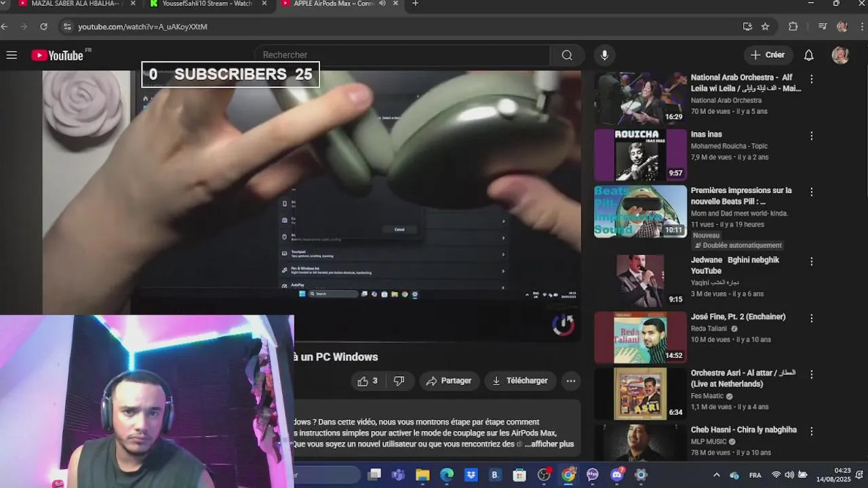Open National Arab Orchestra channel name
Screen dimensions: 868x488
[x=726, y=100]
